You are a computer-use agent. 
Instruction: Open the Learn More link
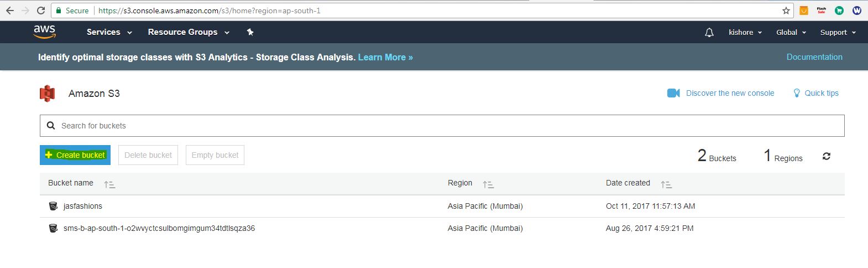pyautogui.click(x=385, y=57)
